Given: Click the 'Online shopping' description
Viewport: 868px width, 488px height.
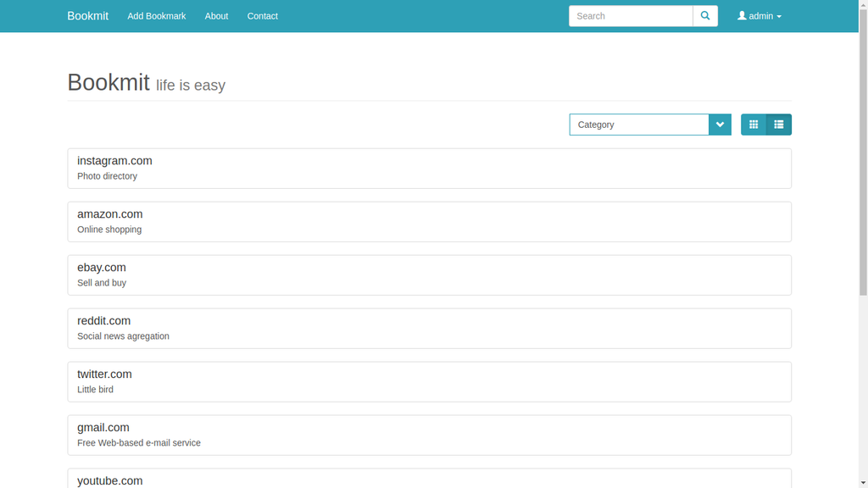Looking at the screenshot, I should coord(109,230).
